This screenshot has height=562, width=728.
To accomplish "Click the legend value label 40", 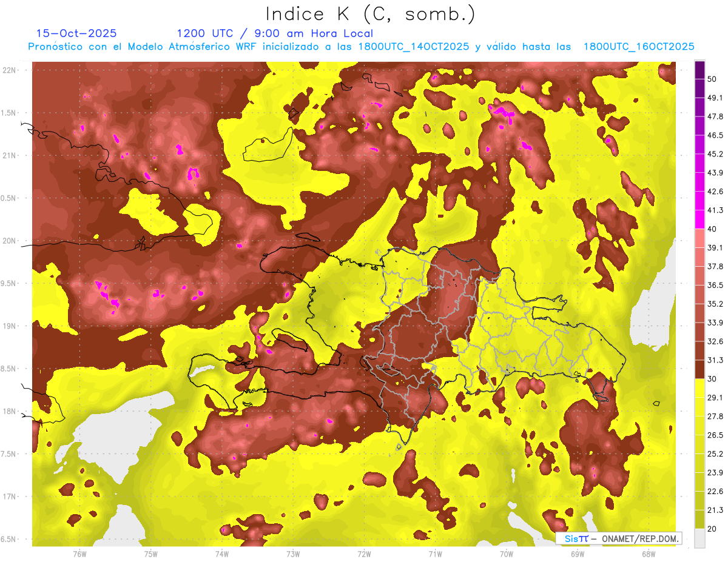I will (x=712, y=229).
